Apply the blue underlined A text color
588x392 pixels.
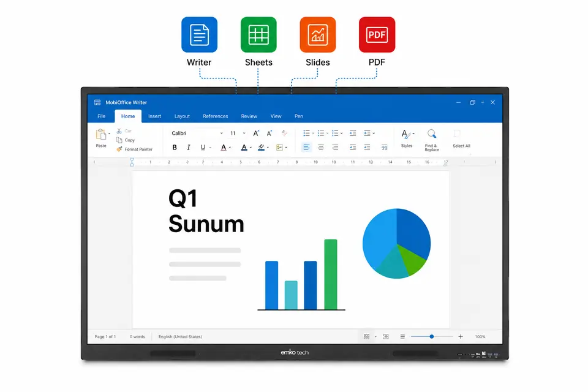(x=244, y=148)
